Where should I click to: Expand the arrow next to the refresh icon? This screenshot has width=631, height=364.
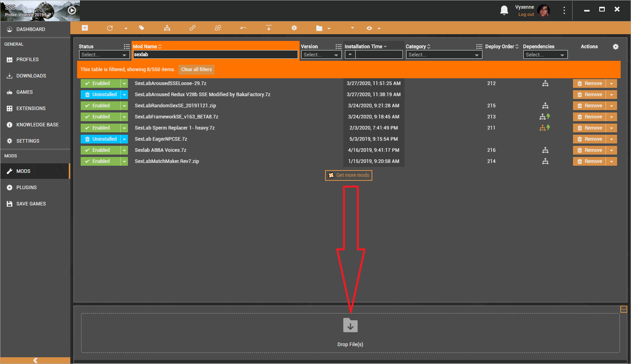126,28
